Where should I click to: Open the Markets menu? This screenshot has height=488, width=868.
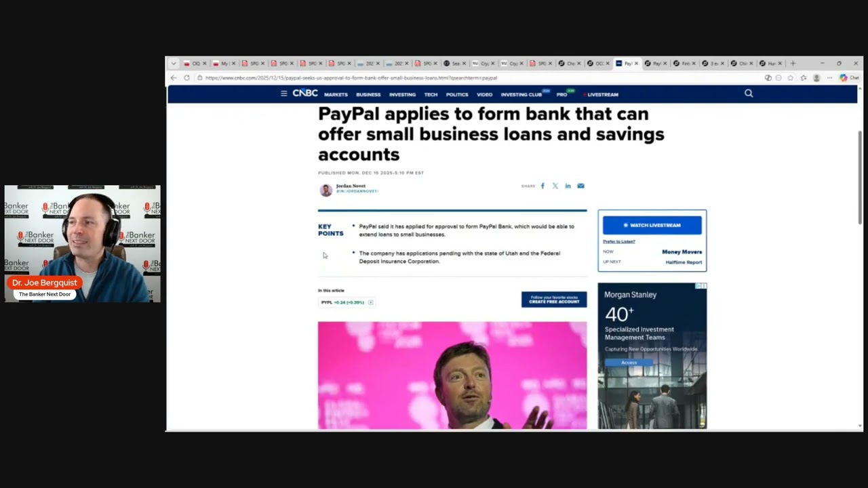[x=336, y=95]
